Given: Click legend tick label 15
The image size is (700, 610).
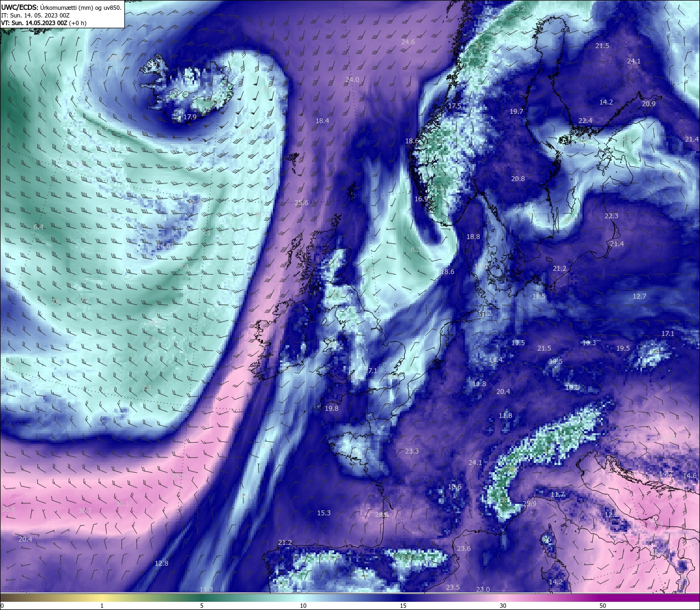Looking at the screenshot, I should 403,606.
